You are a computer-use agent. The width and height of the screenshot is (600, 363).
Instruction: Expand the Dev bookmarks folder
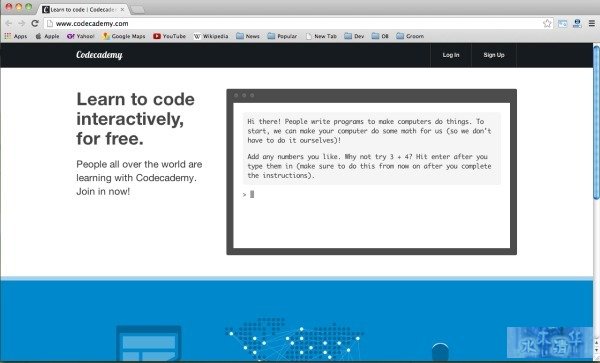pos(354,36)
